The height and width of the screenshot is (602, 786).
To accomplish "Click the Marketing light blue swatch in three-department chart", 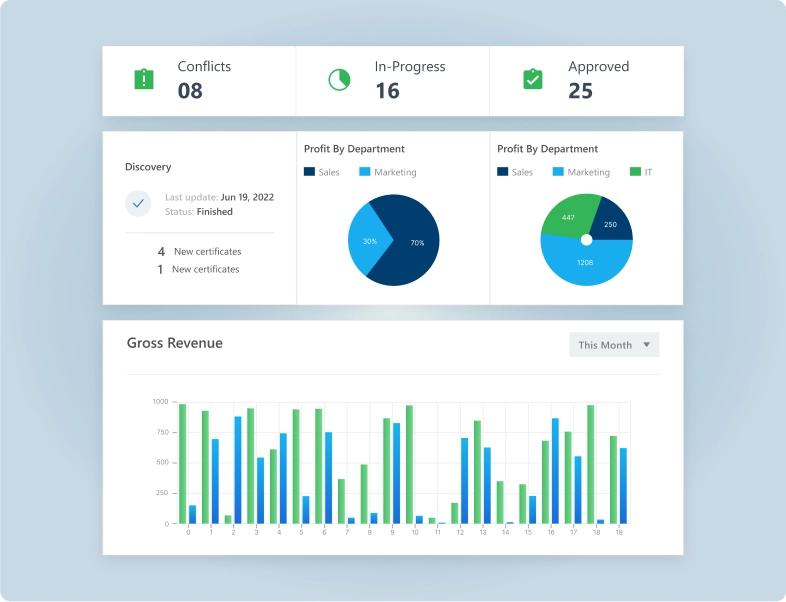I will tap(558, 172).
